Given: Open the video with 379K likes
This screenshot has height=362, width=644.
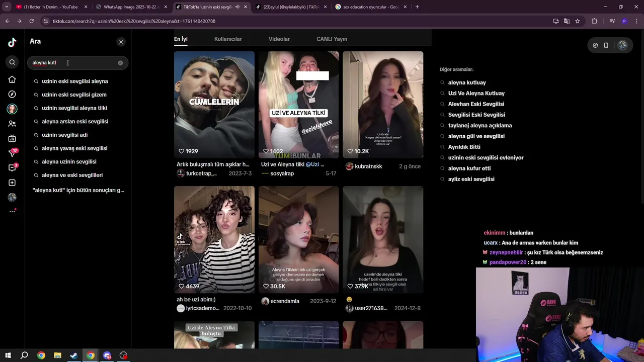Looking at the screenshot, I should [383, 239].
